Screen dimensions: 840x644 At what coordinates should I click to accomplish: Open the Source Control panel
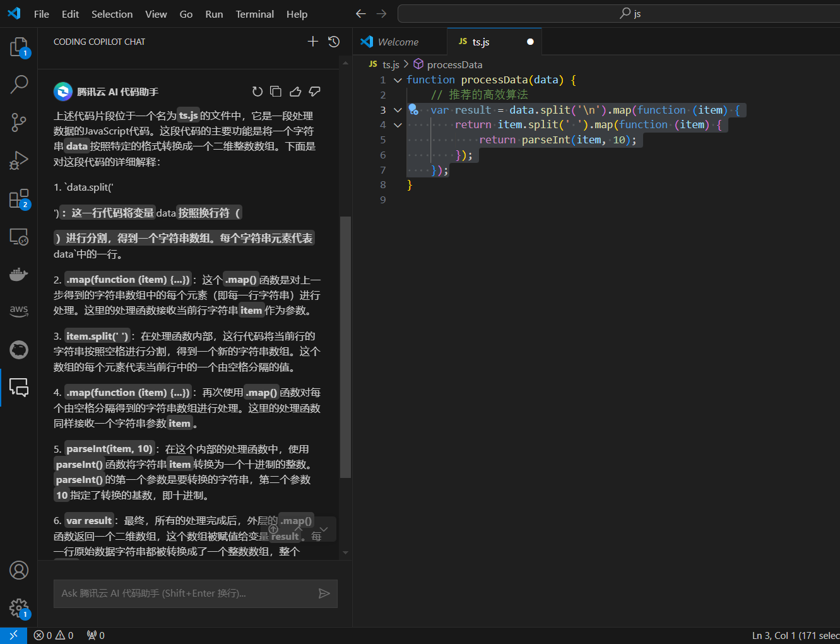(18, 122)
